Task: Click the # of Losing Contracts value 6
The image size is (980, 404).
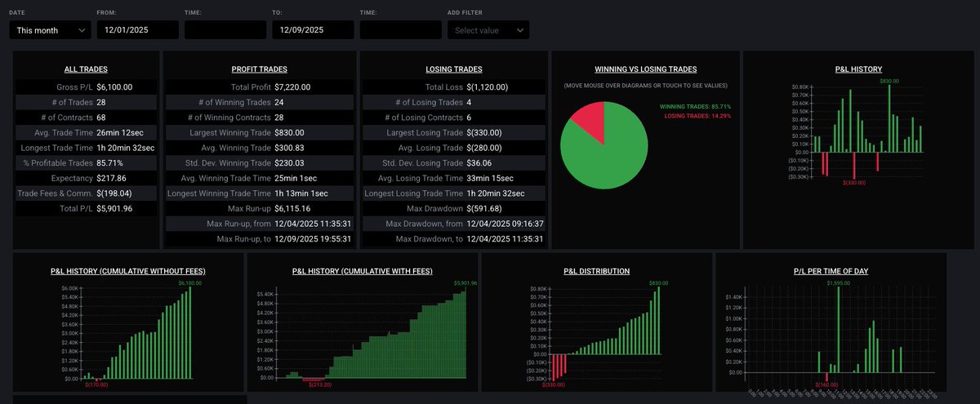Action: [469, 118]
